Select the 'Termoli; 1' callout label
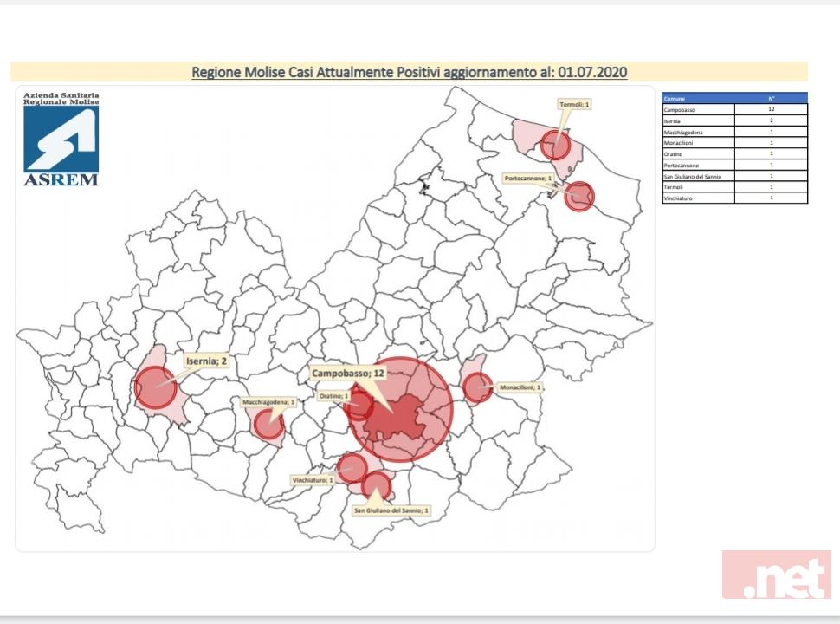The width and height of the screenshot is (840, 624). 575,104
